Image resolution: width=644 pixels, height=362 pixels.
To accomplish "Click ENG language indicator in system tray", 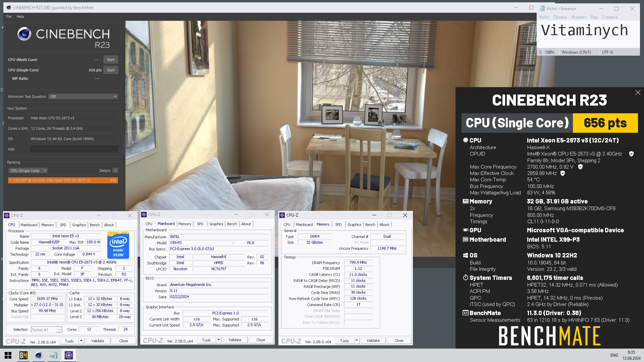I will coord(614,355).
